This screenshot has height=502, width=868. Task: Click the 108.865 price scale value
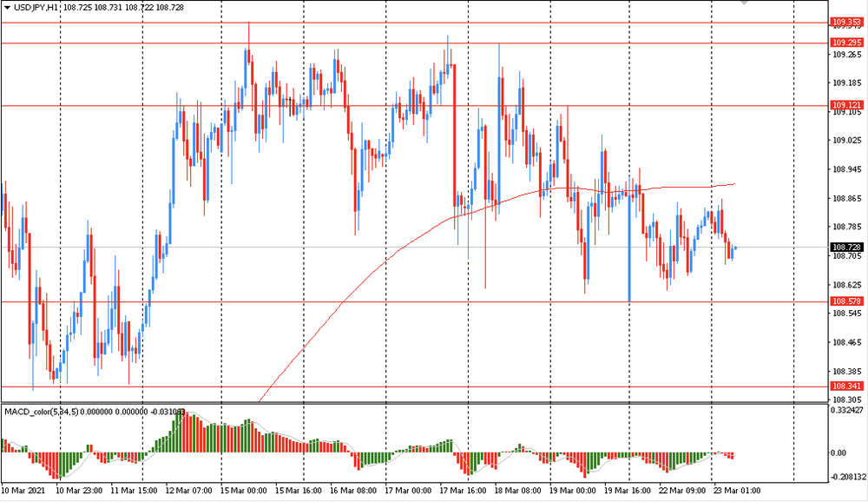point(847,198)
